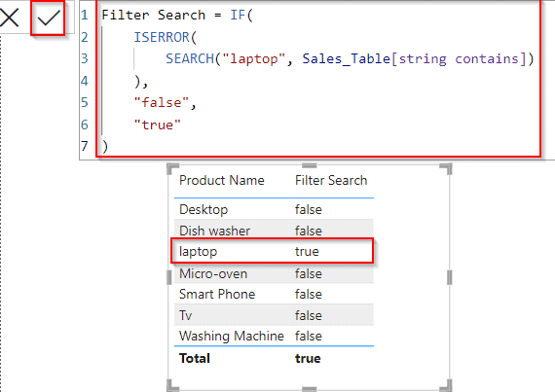Select the laptop product cell
The height and width of the screenshot is (392, 555).
pyautogui.click(x=198, y=252)
